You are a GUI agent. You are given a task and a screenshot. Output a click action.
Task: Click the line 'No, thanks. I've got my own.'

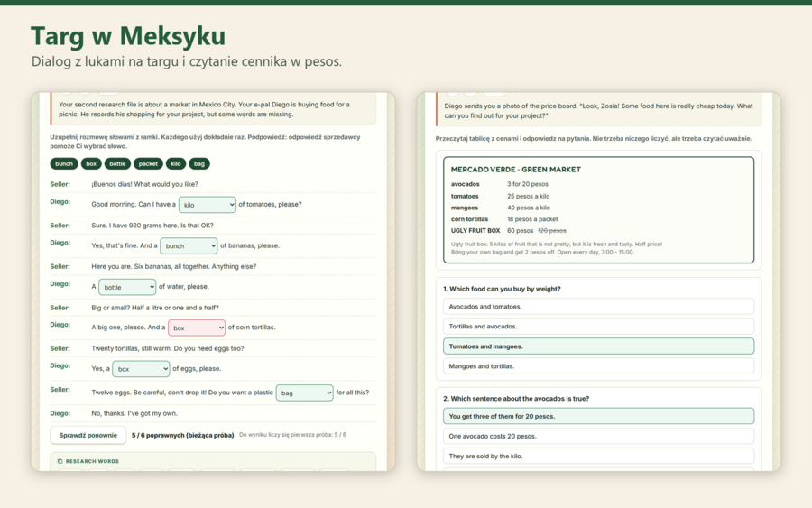pyautogui.click(x=134, y=413)
